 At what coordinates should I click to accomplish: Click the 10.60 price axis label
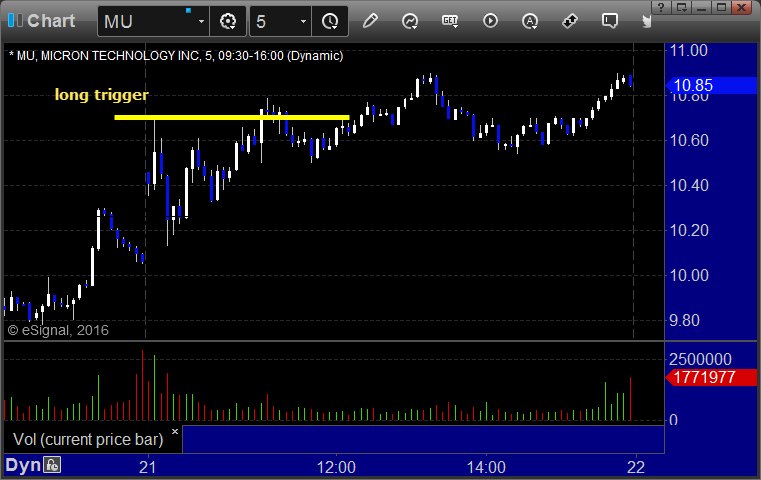tap(689, 140)
